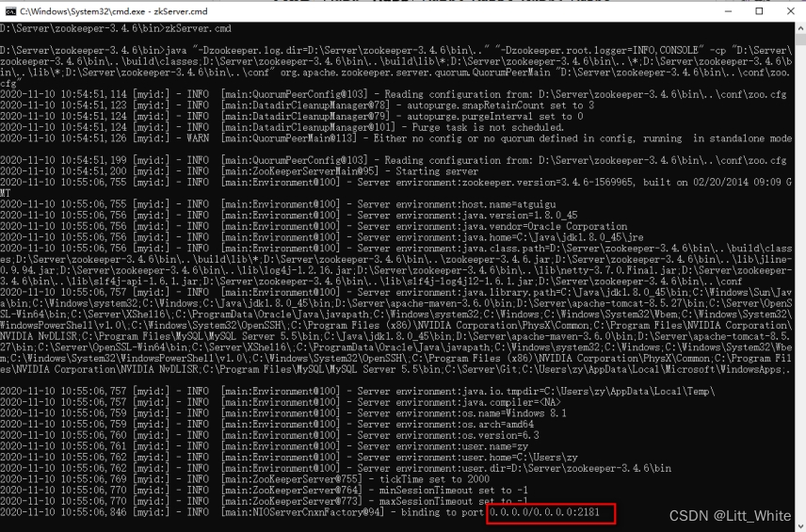The image size is (806, 532).
Task: Click 'autopurge.snapRetainCount set to 3' log line
Action: coord(298,105)
